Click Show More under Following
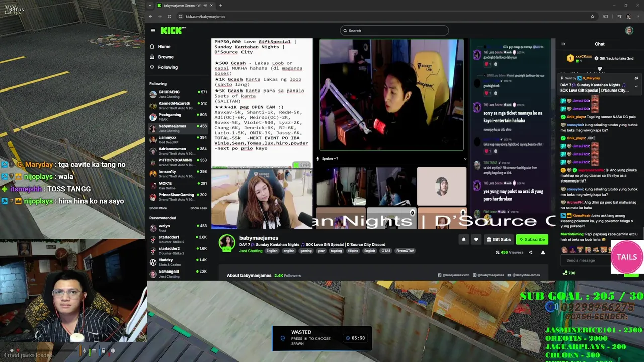Image resolution: width=644 pixels, height=362 pixels. pos(158,208)
